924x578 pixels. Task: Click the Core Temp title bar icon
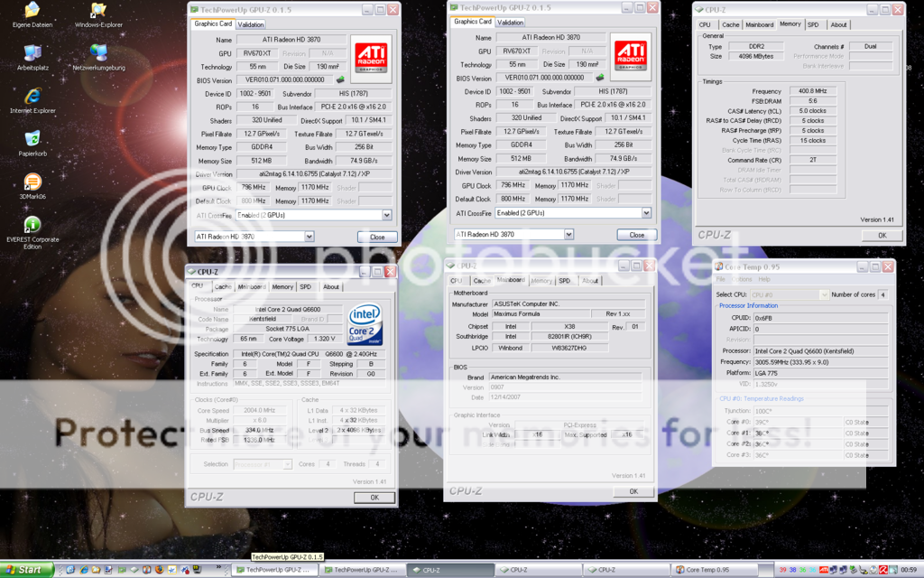pos(719,266)
